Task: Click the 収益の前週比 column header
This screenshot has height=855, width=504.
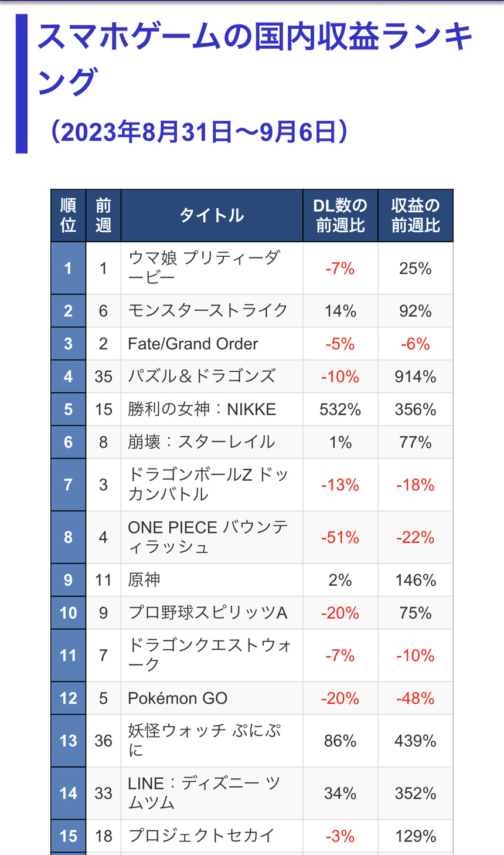Action: 416,215
